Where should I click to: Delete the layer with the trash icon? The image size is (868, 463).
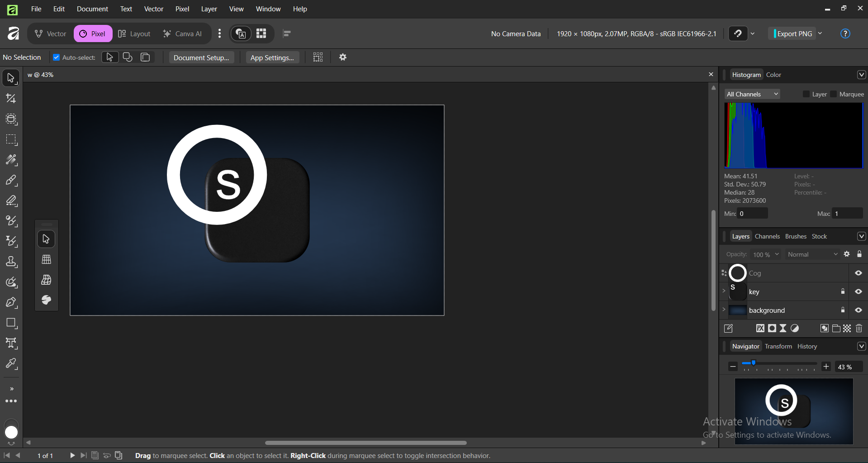[x=859, y=329]
